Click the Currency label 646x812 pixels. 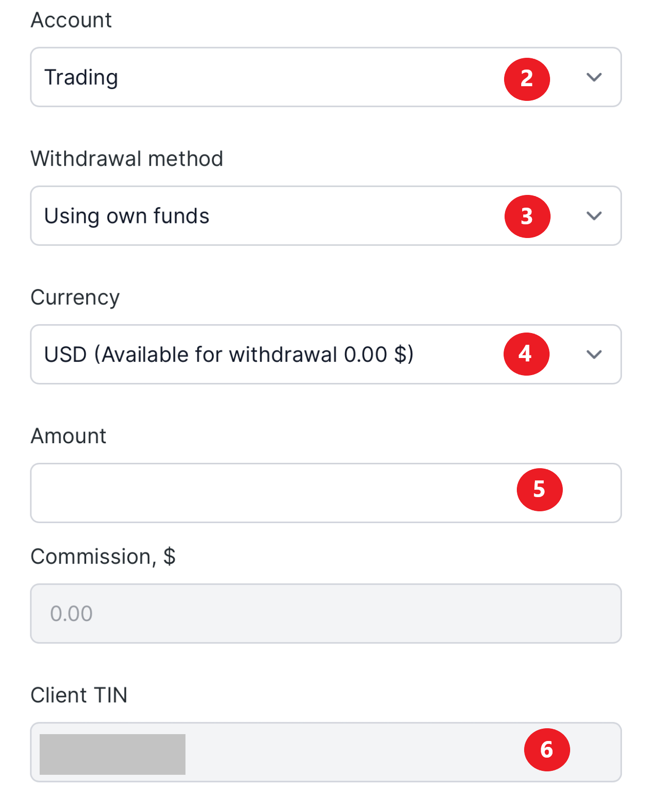point(75,298)
